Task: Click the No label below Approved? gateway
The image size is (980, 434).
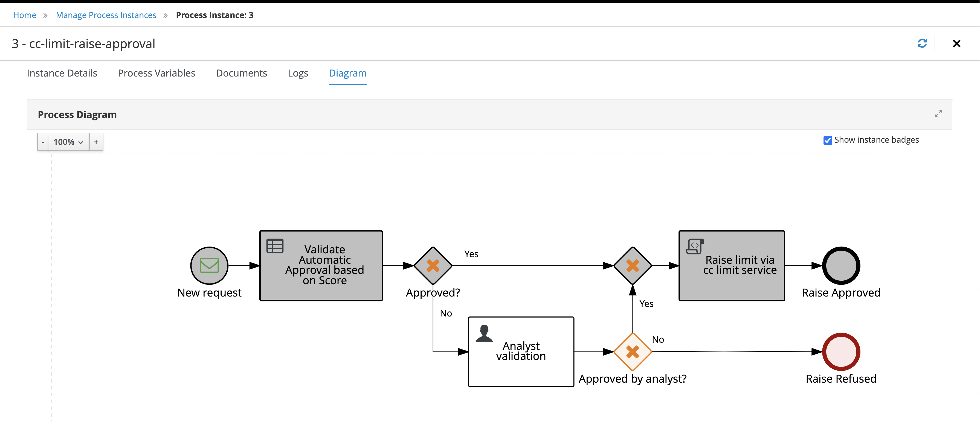Action: pos(446,313)
